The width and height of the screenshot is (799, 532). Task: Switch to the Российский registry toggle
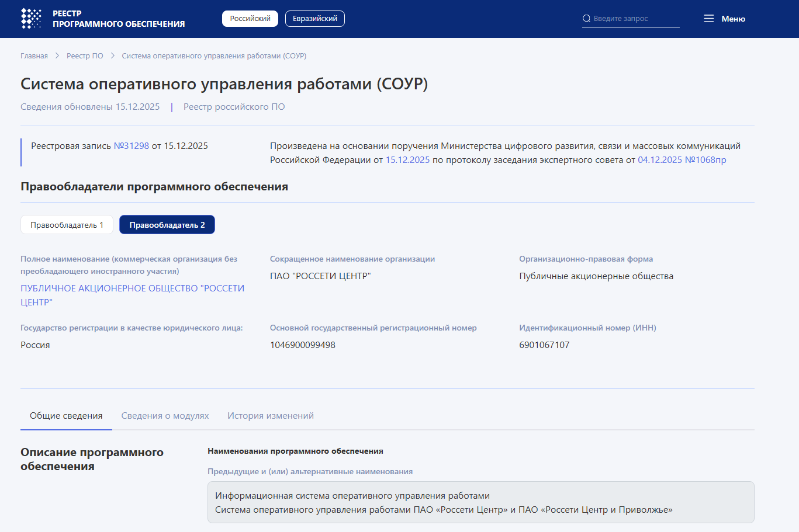[x=250, y=19]
